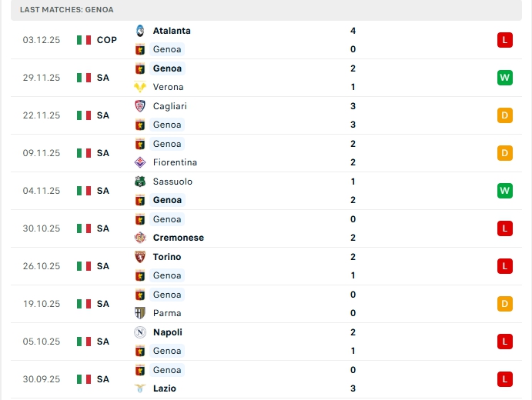Select the Napoli team name
The height and width of the screenshot is (400, 532).
click(168, 332)
